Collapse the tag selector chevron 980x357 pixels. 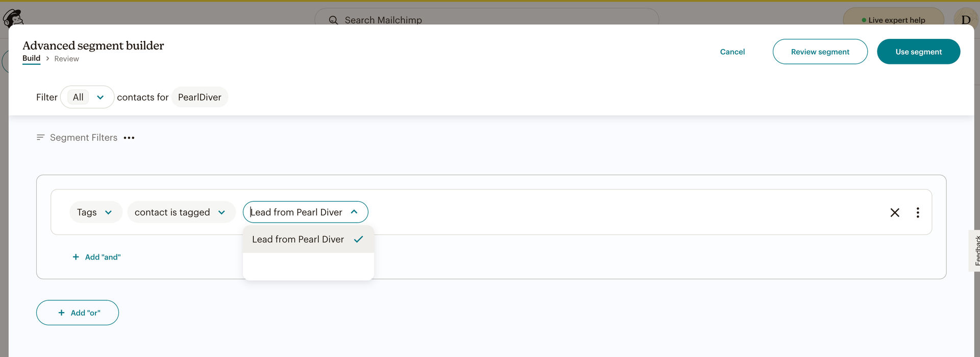tap(354, 212)
